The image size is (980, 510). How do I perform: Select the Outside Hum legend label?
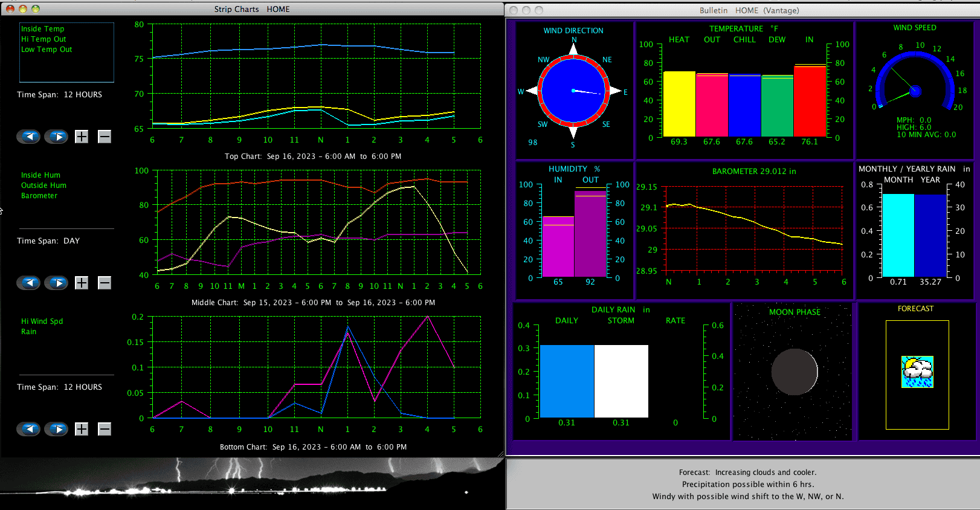[44, 186]
